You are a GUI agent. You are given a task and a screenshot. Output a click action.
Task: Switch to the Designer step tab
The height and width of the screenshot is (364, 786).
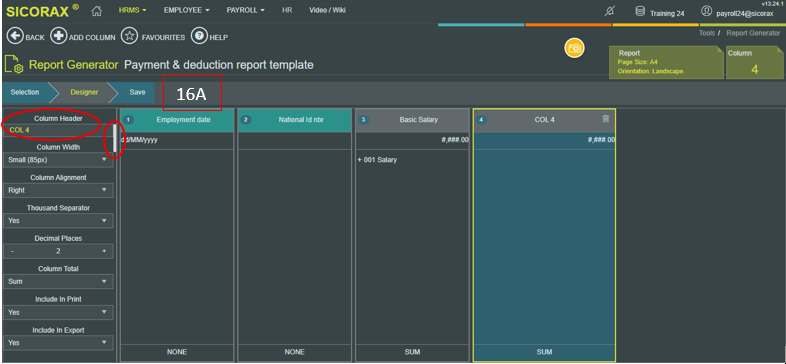pyautogui.click(x=84, y=92)
